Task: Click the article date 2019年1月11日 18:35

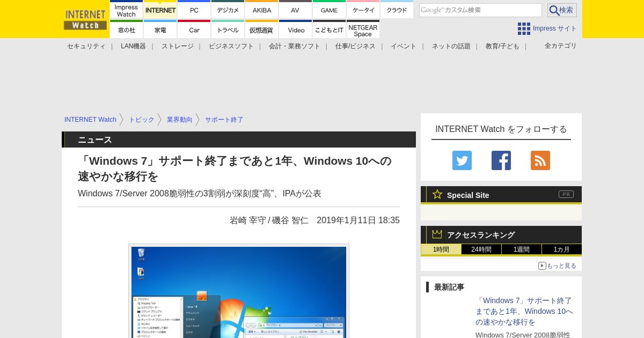Action: click(358, 220)
